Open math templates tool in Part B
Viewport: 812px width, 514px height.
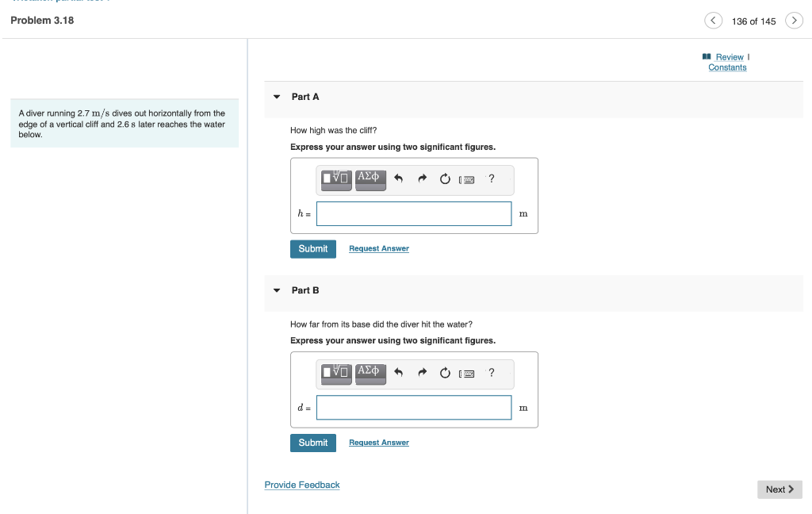(336, 374)
